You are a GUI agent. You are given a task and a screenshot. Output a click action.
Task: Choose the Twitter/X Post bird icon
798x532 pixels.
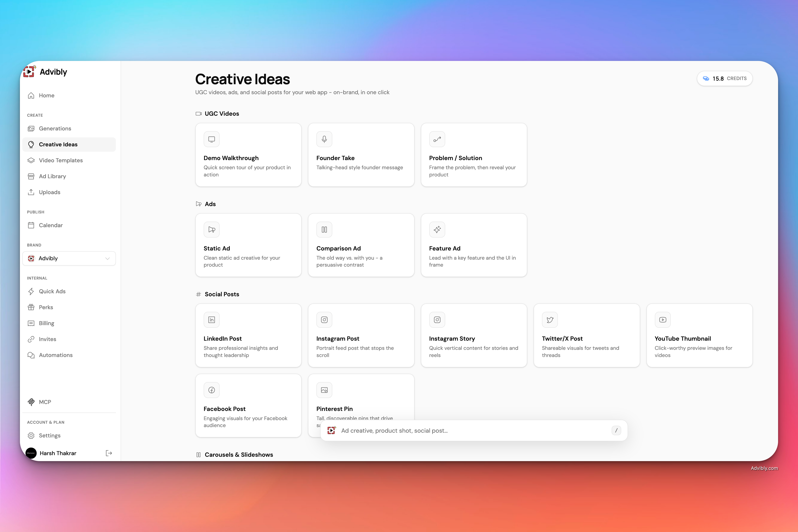pos(550,320)
